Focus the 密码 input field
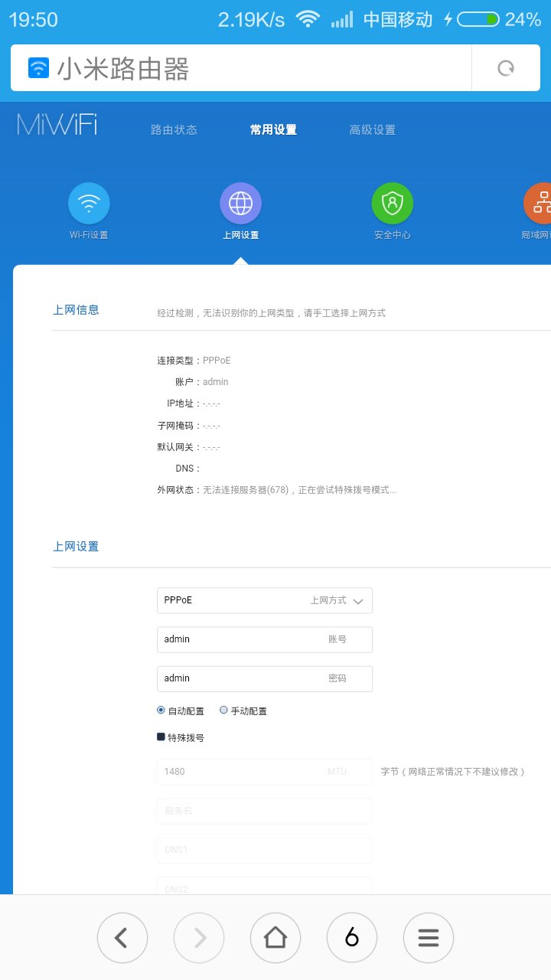551x980 pixels. (265, 678)
